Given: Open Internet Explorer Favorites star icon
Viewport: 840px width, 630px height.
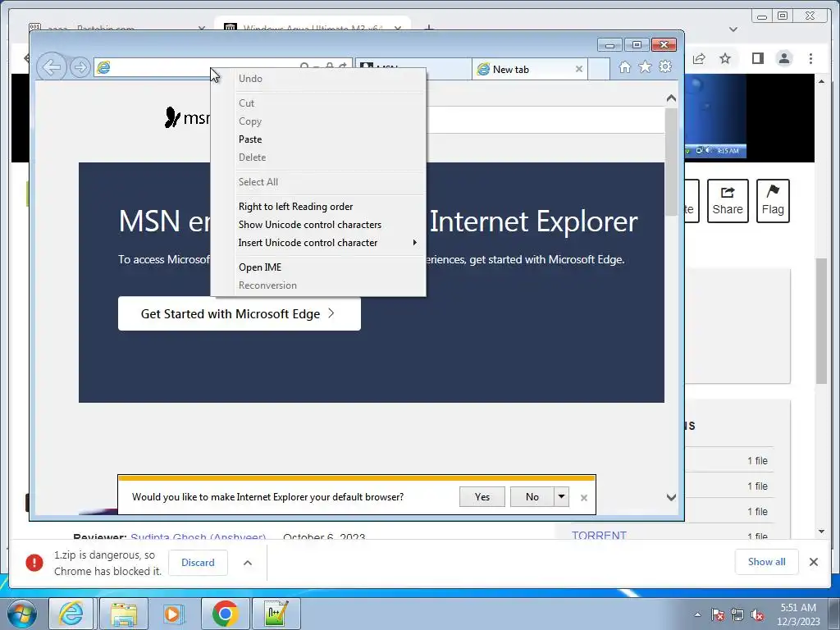Looking at the screenshot, I should tap(645, 67).
